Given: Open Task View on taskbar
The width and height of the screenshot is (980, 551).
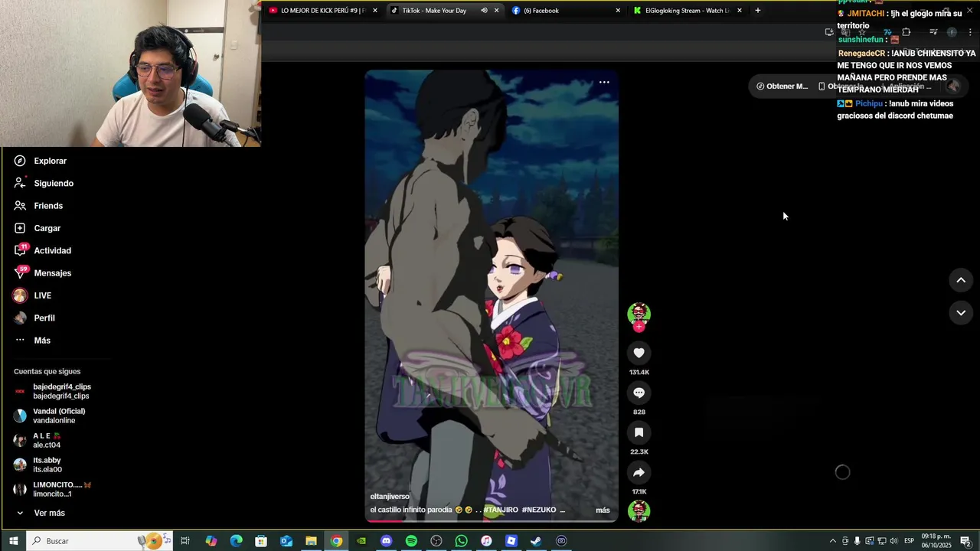Looking at the screenshot, I should [185, 541].
